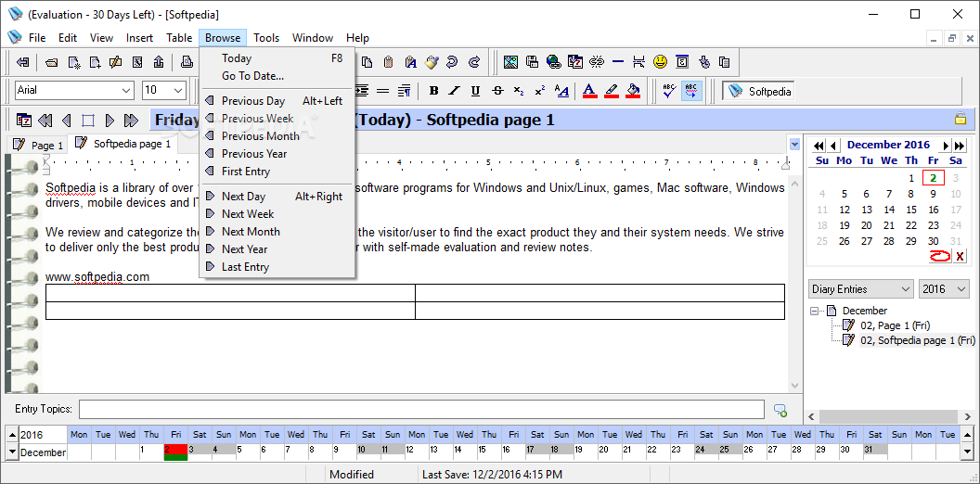Click the blue dropdown arrow above the ruler
This screenshot has height=484, width=980.
[794, 145]
